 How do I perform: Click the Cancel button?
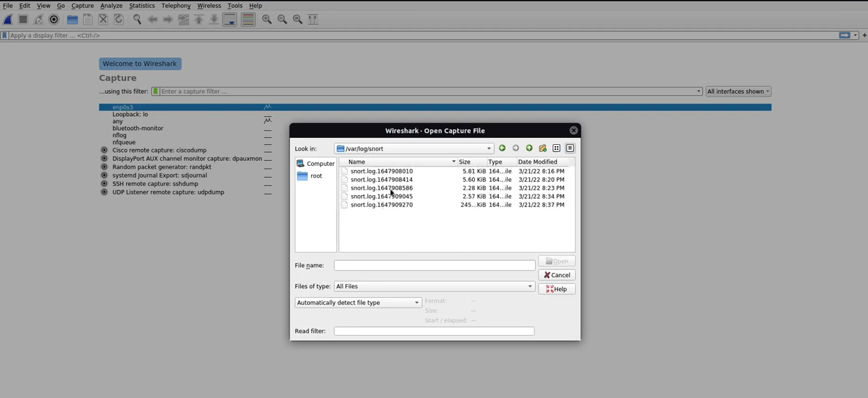(557, 275)
